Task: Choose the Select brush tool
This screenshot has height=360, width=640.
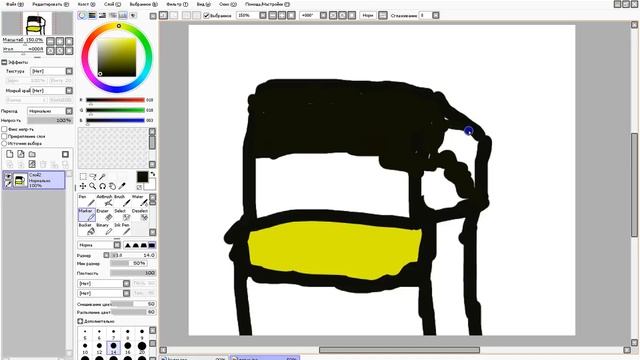Action: [x=122, y=215]
